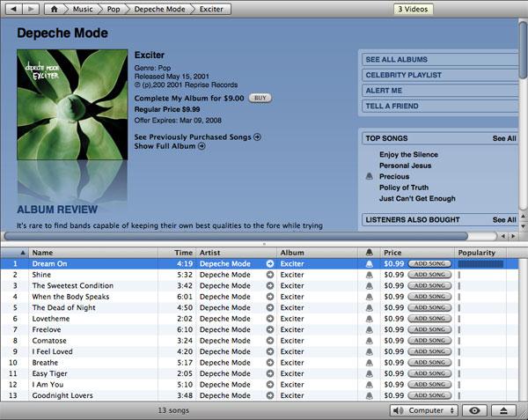This screenshot has width=528, height=420.
Task: Open the artist arrow for Comatose
Action: tap(270, 341)
